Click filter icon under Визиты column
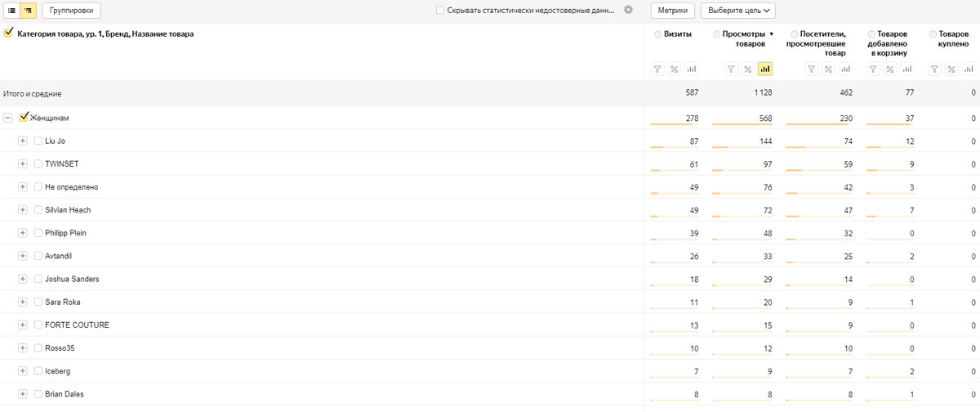 pos(657,69)
